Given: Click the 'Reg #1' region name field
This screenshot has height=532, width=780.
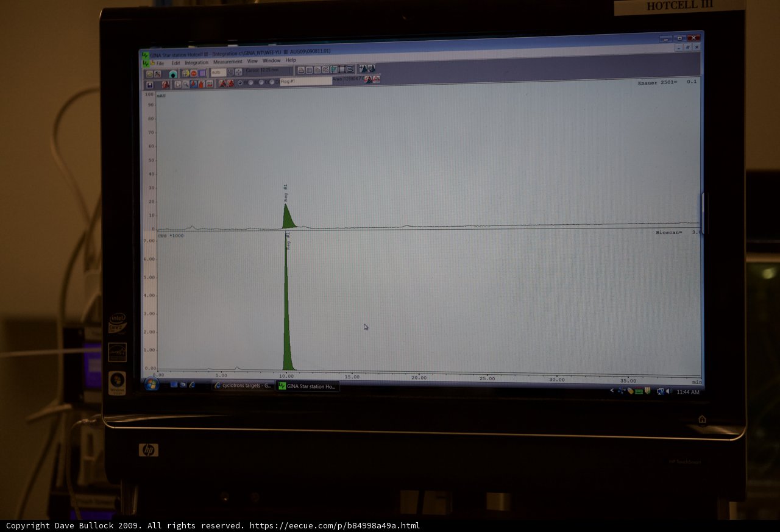Looking at the screenshot, I should pyautogui.click(x=306, y=81).
